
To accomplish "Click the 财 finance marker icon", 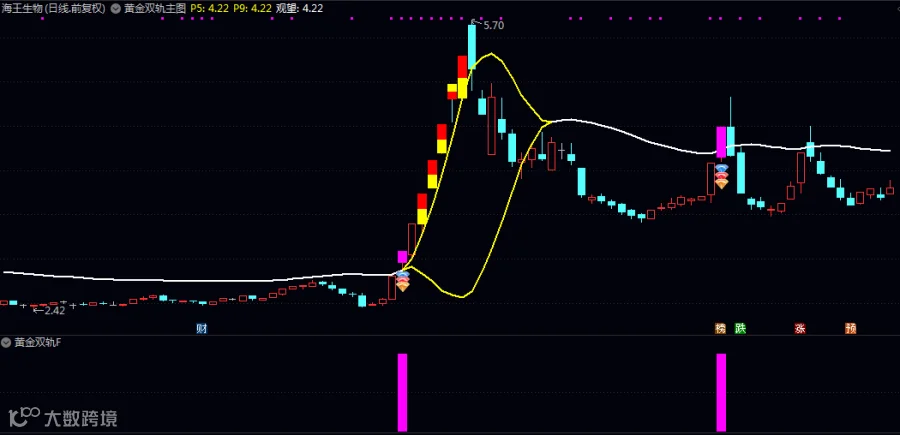I will tap(201, 329).
